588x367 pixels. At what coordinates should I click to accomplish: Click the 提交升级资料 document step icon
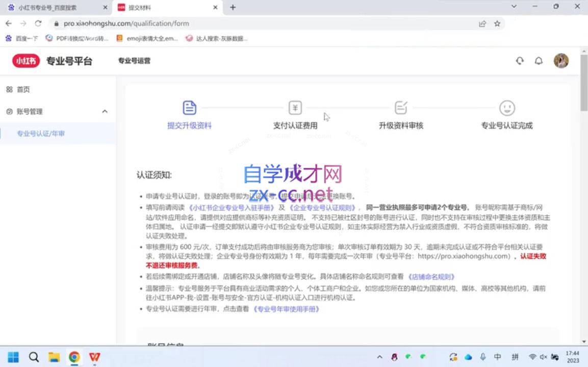click(189, 108)
